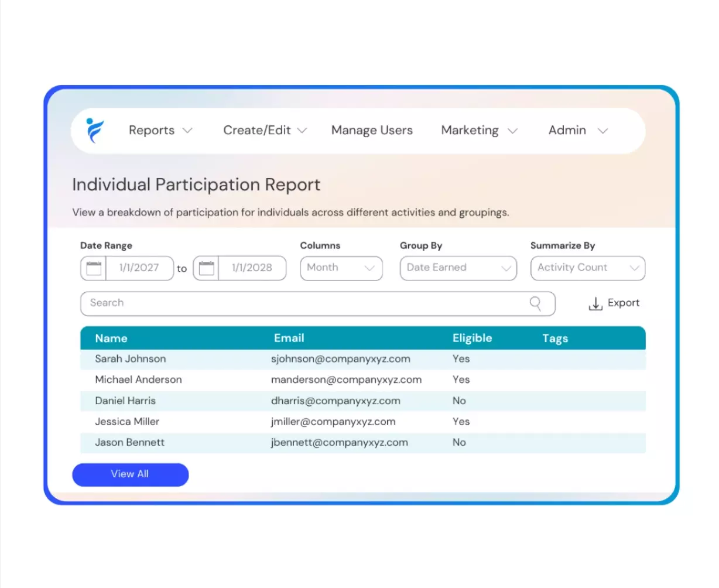Click the Export button
The width and height of the screenshot is (719, 588).
pos(624,303)
